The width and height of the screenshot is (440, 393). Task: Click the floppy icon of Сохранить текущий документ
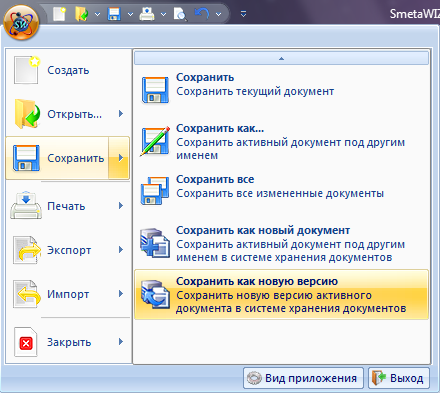[x=155, y=90]
